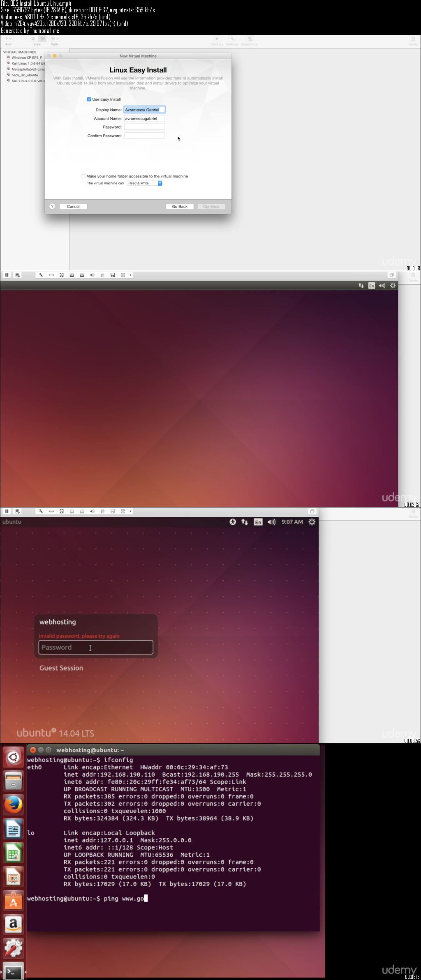
Task: Open wrench settings above the Ubuntu login screen
Action: [x=41, y=512]
